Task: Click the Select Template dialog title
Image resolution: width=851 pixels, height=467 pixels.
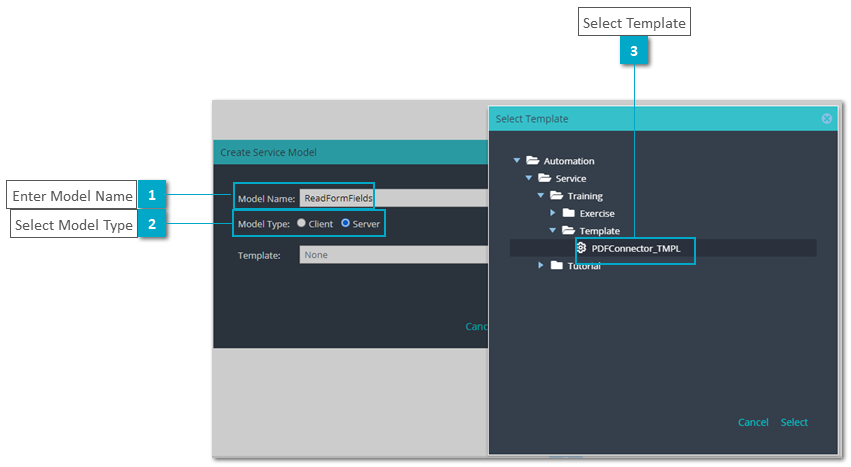Action: pyautogui.click(x=532, y=118)
